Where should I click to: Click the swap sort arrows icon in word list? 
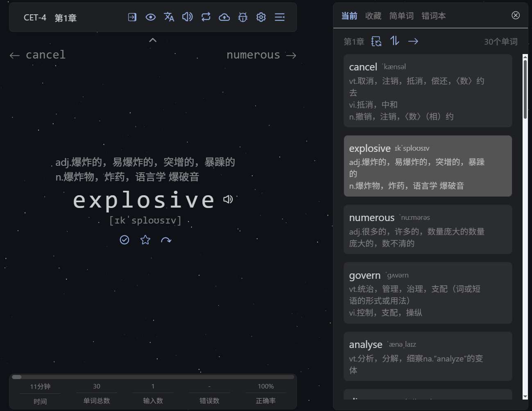tap(394, 41)
